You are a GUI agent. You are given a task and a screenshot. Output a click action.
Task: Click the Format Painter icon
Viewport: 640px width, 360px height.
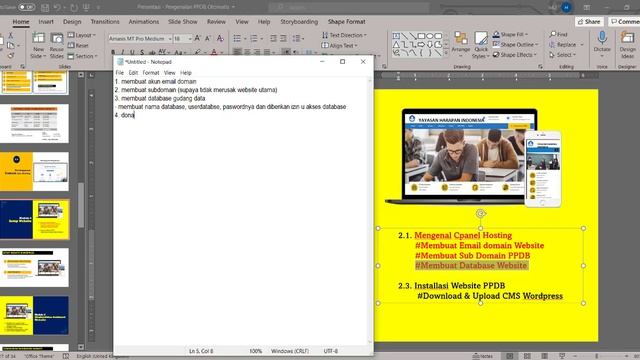pos(11,56)
